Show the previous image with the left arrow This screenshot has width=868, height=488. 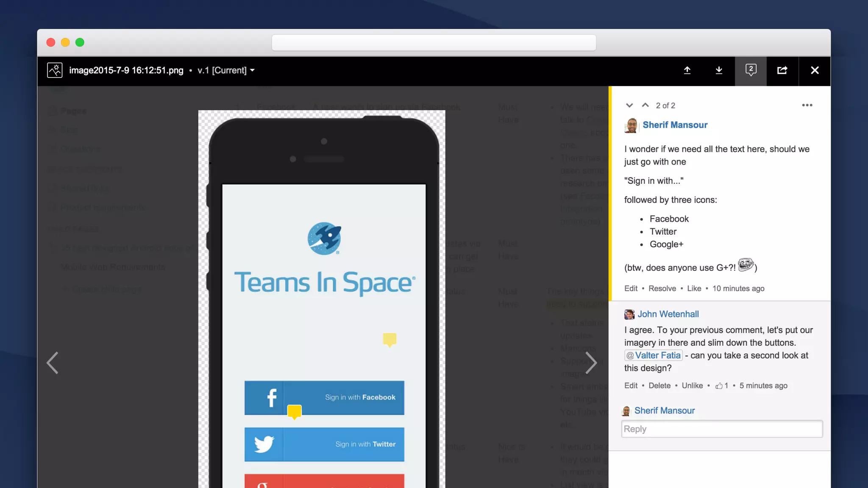pyautogui.click(x=53, y=363)
